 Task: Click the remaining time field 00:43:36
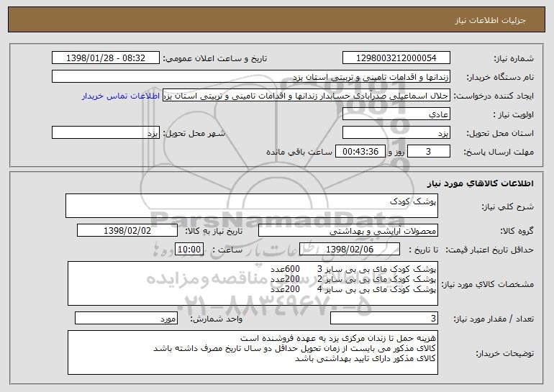(x=360, y=152)
